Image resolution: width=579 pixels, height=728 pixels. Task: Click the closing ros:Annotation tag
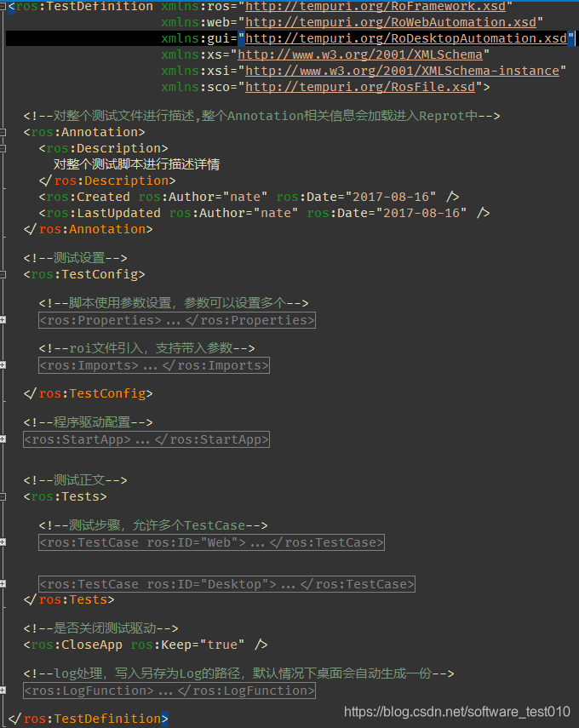click(x=89, y=229)
